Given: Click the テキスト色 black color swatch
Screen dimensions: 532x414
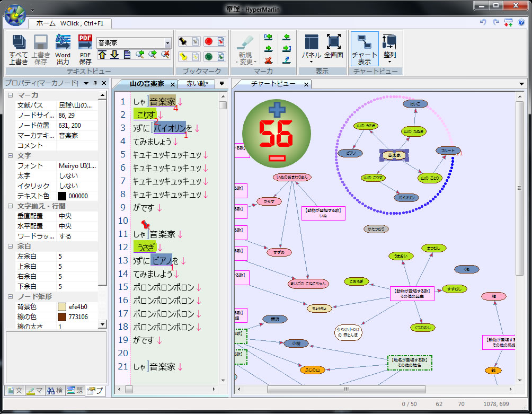Looking at the screenshot, I should point(61,196).
